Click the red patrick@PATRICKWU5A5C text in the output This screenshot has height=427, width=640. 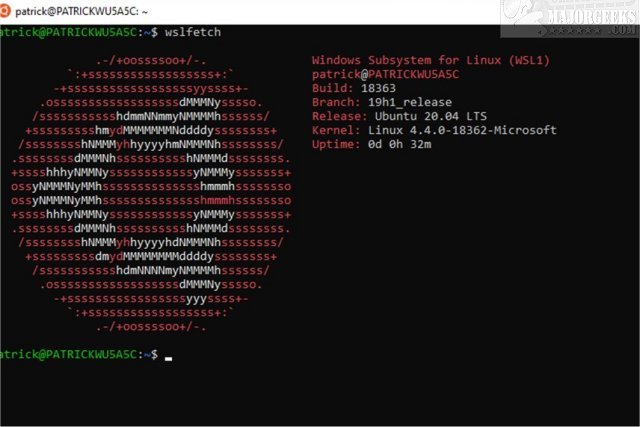pyautogui.click(x=385, y=74)
